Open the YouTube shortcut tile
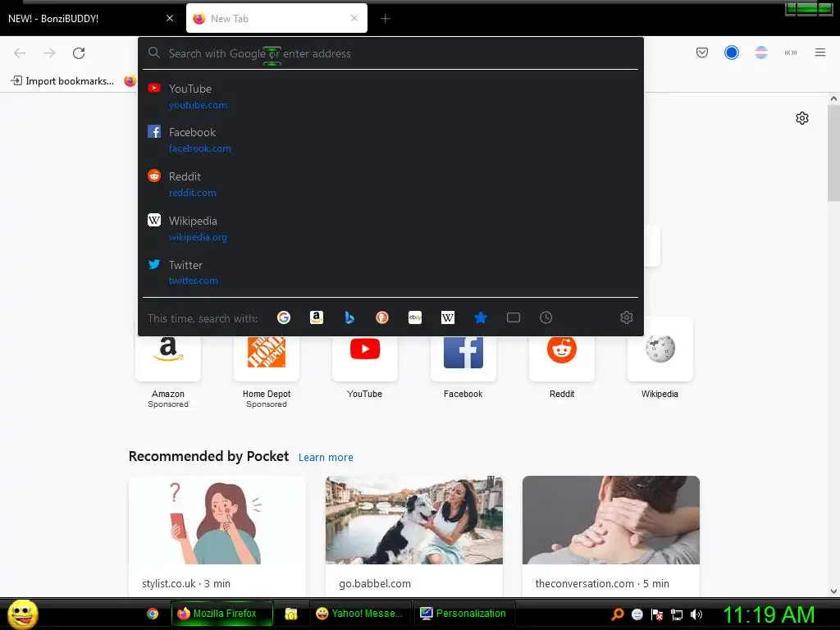The image size is (840, 630). [365, 358]
